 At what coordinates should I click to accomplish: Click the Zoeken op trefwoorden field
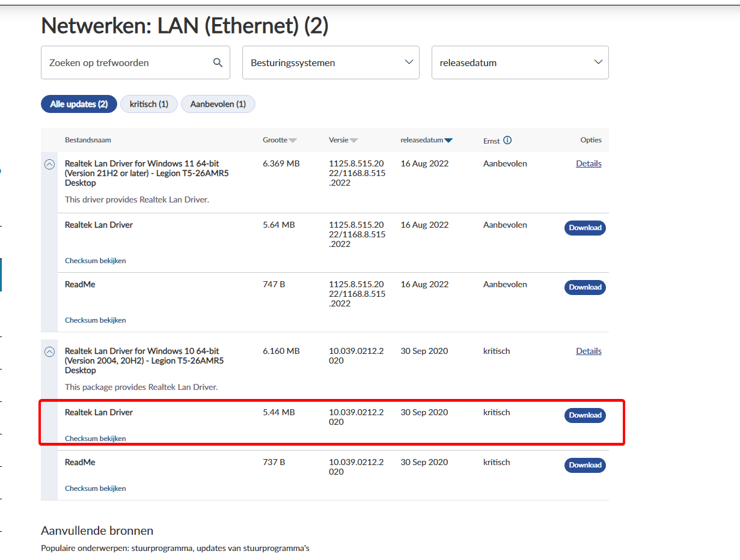126,62
